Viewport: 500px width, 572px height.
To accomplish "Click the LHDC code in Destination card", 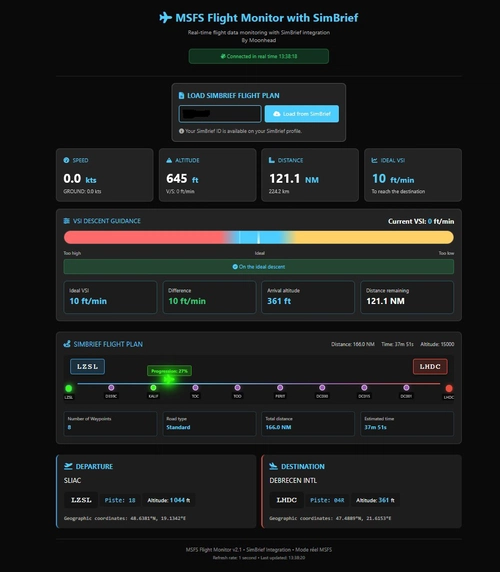I will pyautogui.click(x=287, y=500).
